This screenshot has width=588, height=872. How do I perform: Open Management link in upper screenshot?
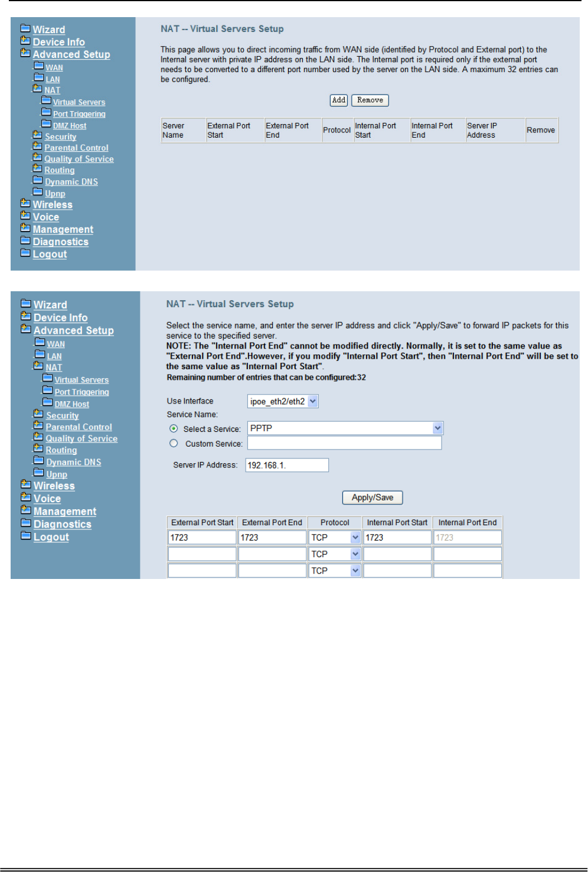point(63,229)
